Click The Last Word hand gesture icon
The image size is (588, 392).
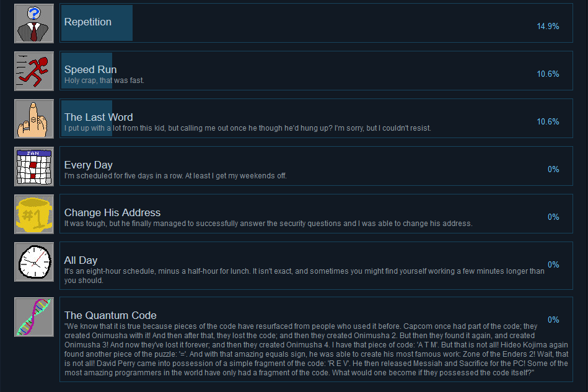tap(34, 119)
